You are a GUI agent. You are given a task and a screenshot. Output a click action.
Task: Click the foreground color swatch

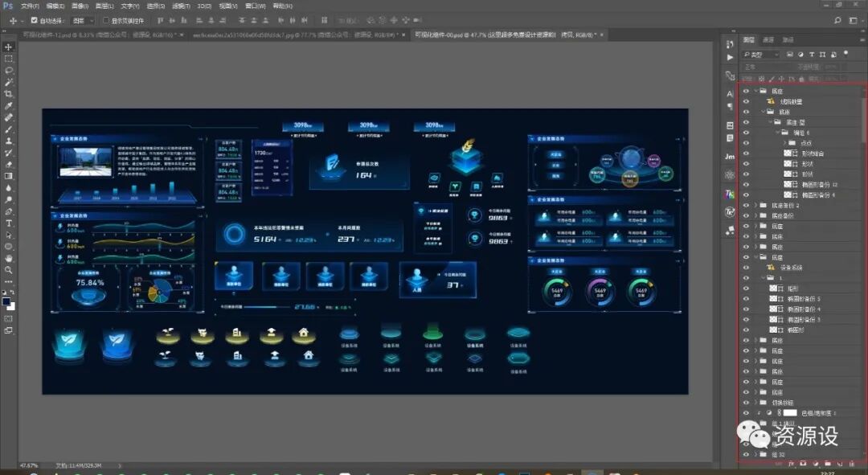(x=6, y=301)
